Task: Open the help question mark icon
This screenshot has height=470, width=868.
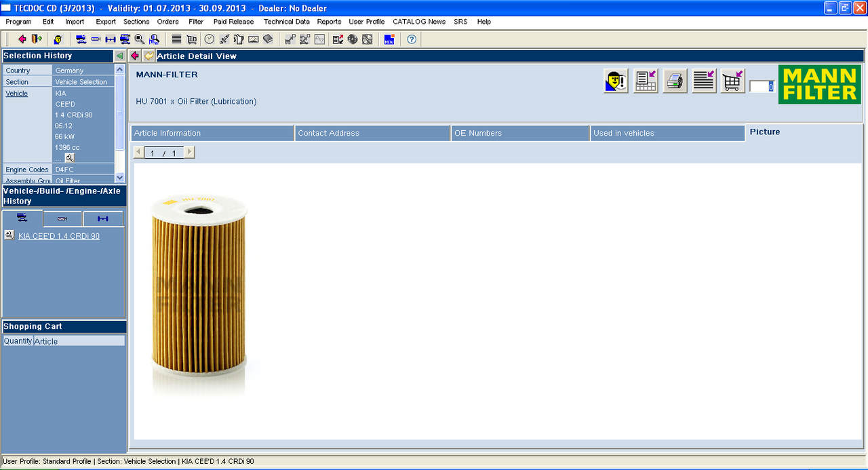Action: pos(412,39)
